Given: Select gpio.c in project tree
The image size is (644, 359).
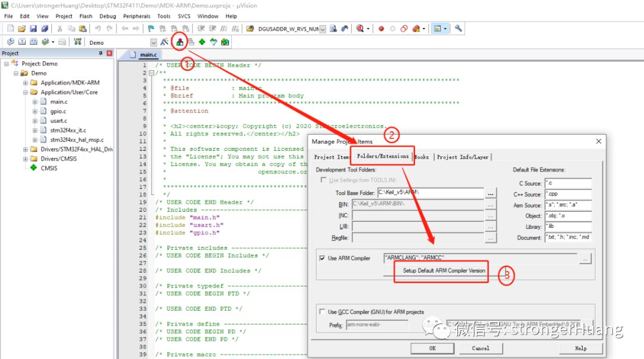Looking at the screenshot, I should pos(58,112).
